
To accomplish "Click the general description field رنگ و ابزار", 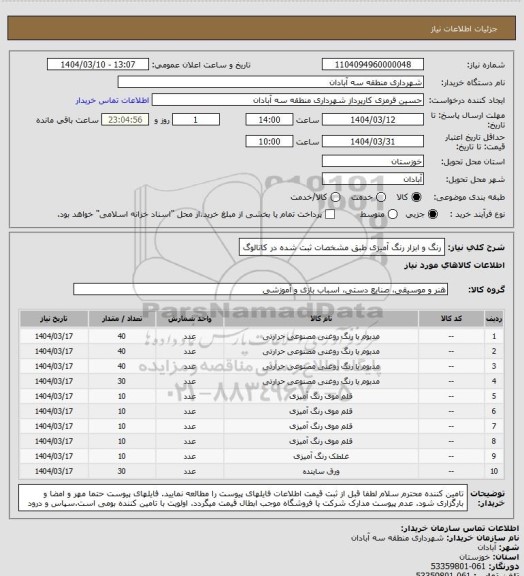I will [342, 248].
